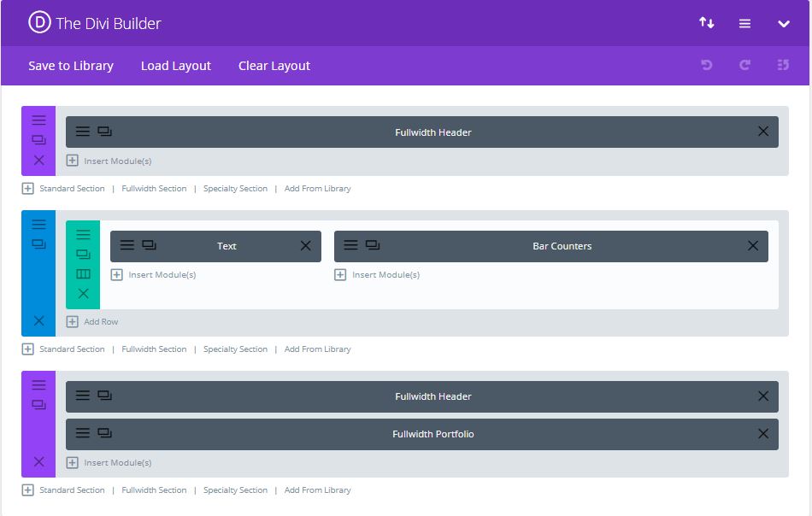Screen dimensions: 812x516
Task: Insert module below Fullwidth Portfolio
Action: tap(109, 463)
